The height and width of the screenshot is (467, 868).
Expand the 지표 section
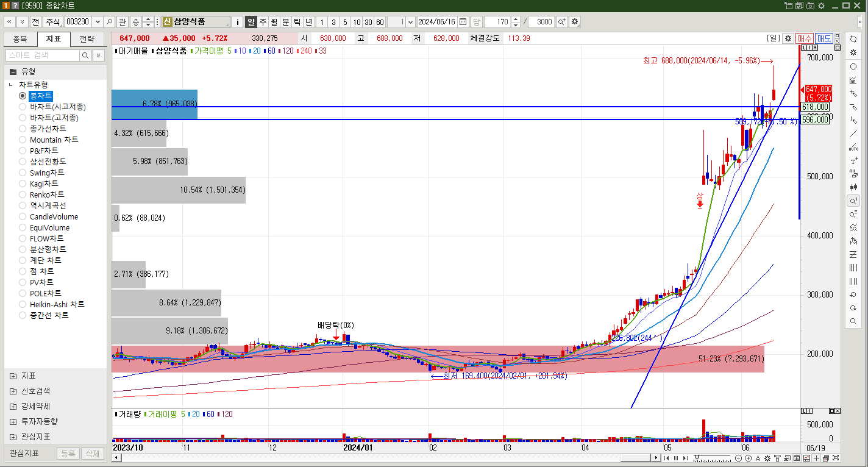[13, 376]
